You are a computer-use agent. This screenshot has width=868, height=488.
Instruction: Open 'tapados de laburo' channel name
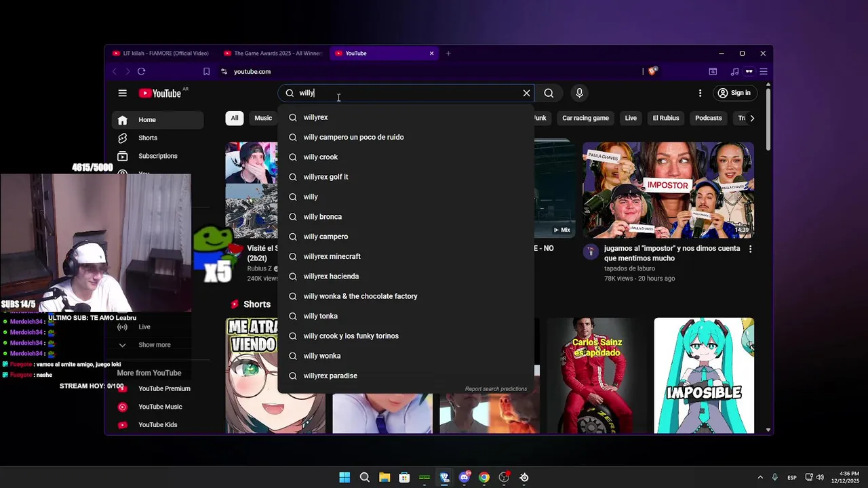point(629,268)
